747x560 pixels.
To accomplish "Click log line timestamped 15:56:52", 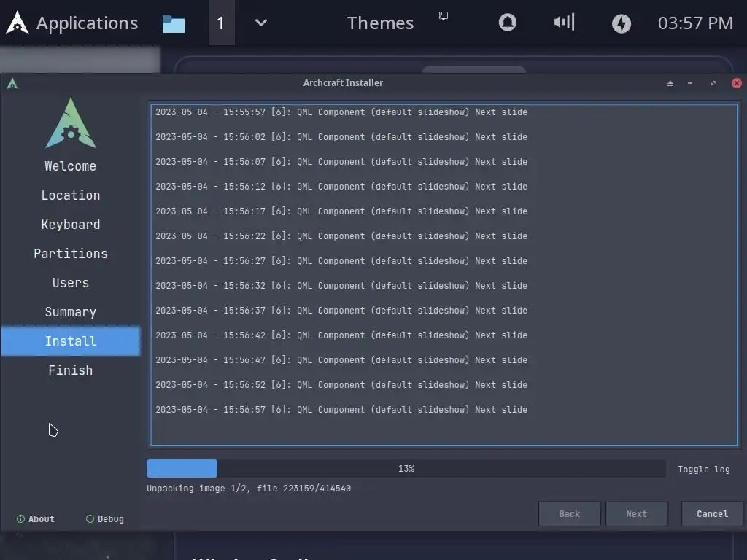I will click(x=341, y=385).
